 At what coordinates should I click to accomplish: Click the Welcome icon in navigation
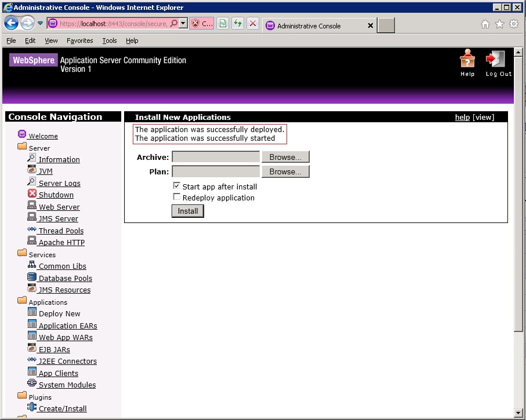pos(22,134)
